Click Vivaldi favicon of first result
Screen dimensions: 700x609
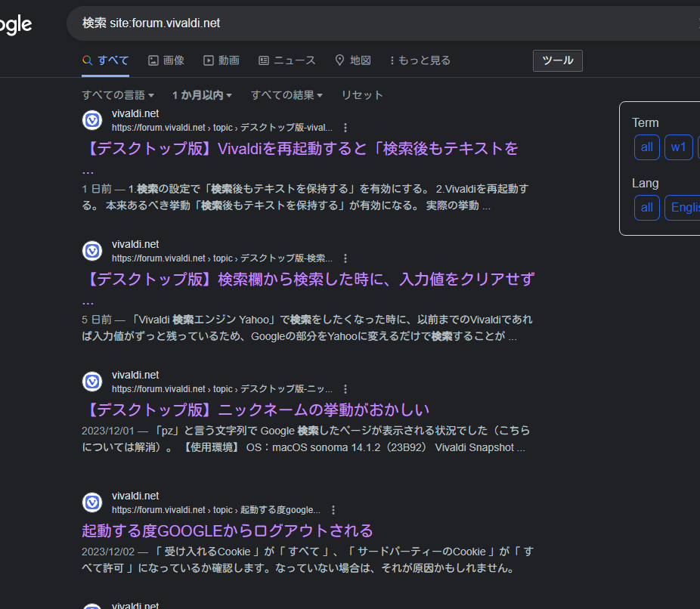pyautogui.click(x=92, y=120)
